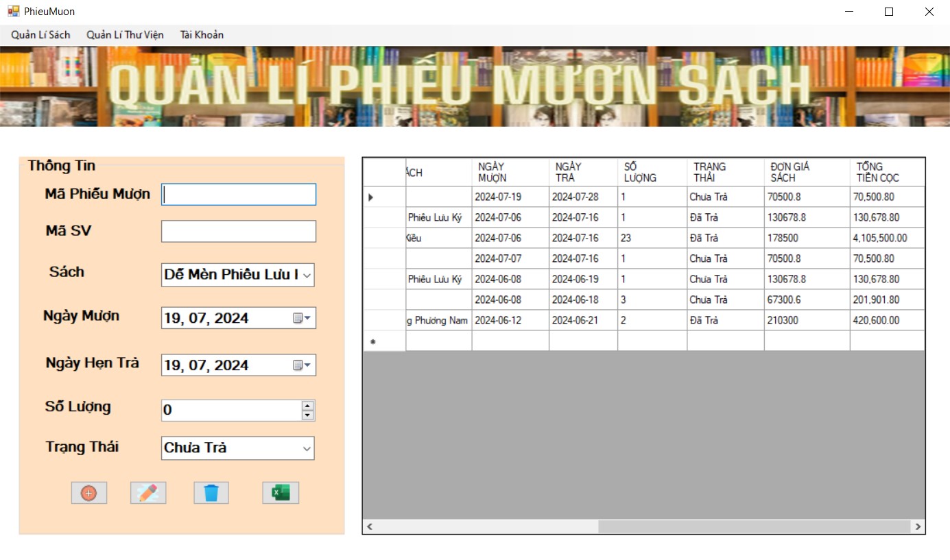Click the price cell 178500
Image resolution: width=950 pixels, height=560 pixels.
pyautogui.click(x=807, y=238)
